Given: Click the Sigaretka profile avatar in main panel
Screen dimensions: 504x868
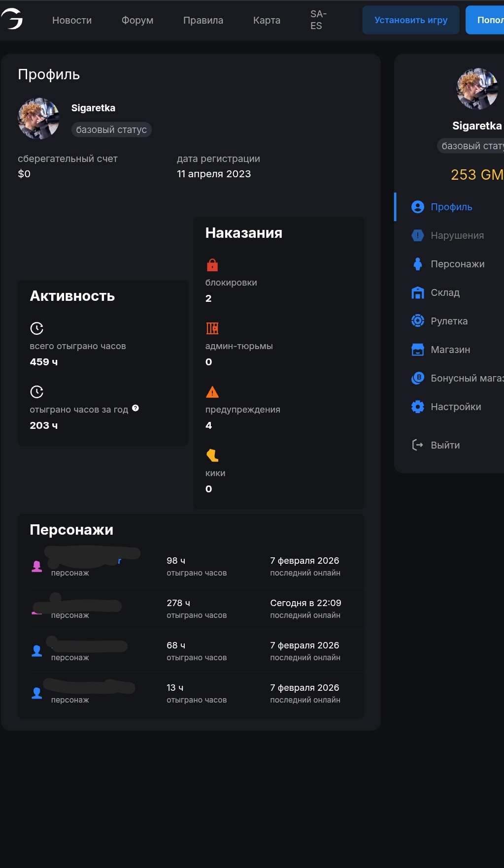Looking at the screenshot, I should coord(38,119).
